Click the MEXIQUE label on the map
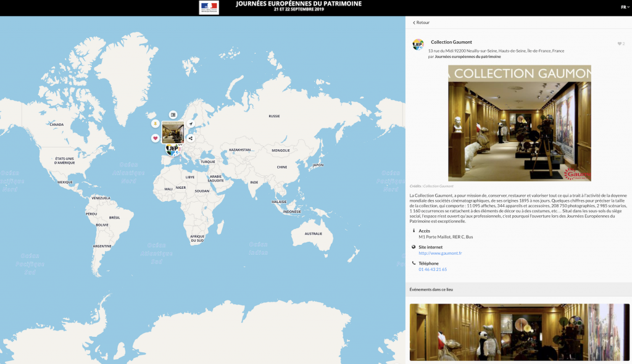The image size is (632, 364). click(x=64, y=182)
